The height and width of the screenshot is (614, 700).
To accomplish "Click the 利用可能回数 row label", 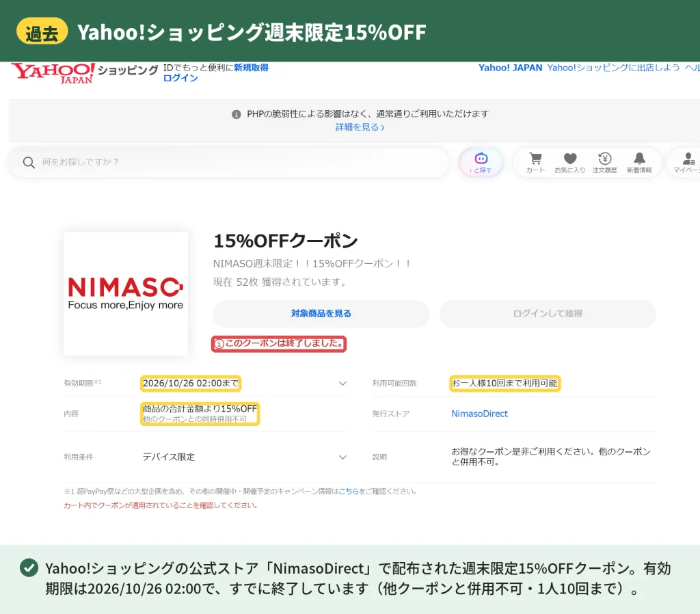I will click(x=394, y=383).
